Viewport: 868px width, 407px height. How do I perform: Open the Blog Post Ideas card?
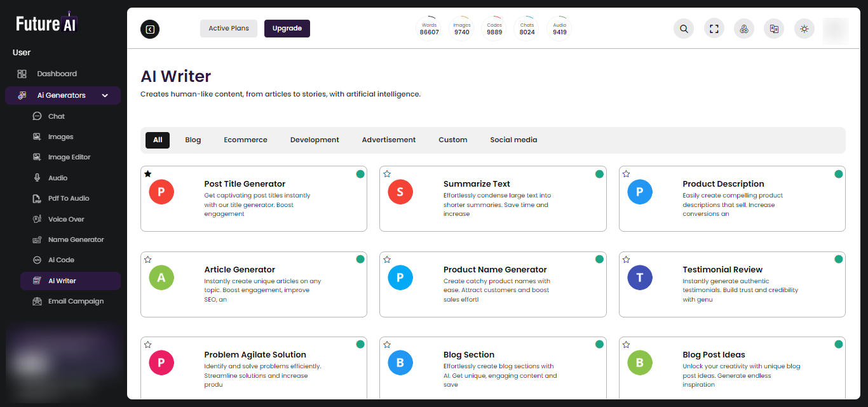(731, 367)
